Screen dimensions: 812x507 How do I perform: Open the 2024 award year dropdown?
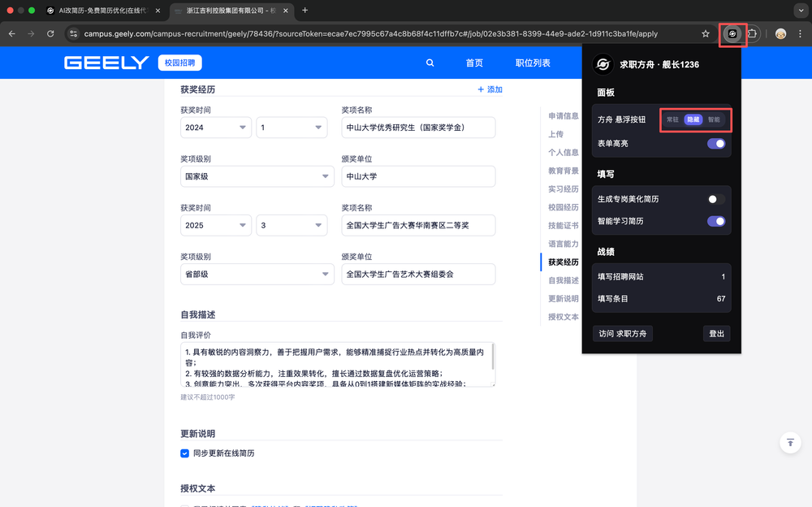(216, 128)
